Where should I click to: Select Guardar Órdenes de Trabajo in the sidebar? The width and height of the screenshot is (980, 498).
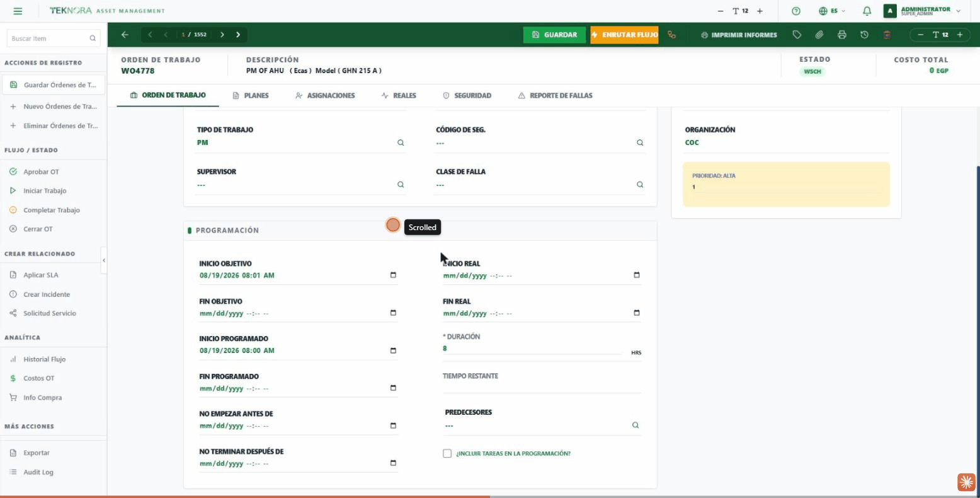[54, 84]
